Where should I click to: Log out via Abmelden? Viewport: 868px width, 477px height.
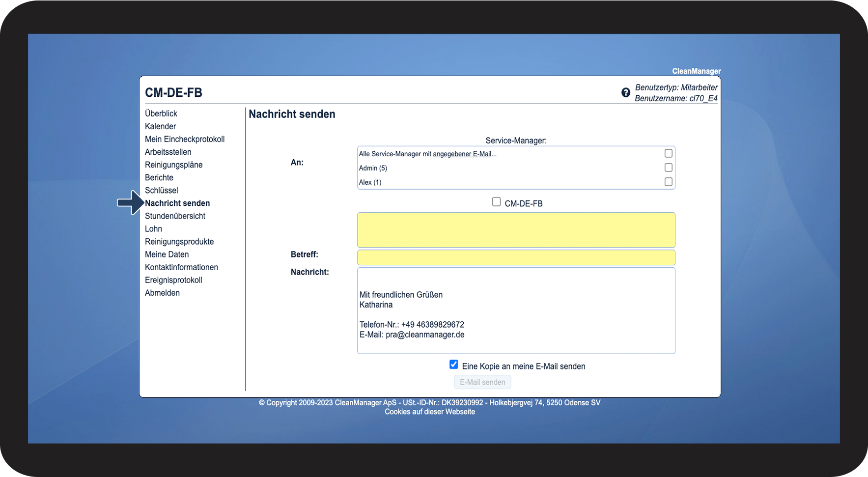coord(162,293)
